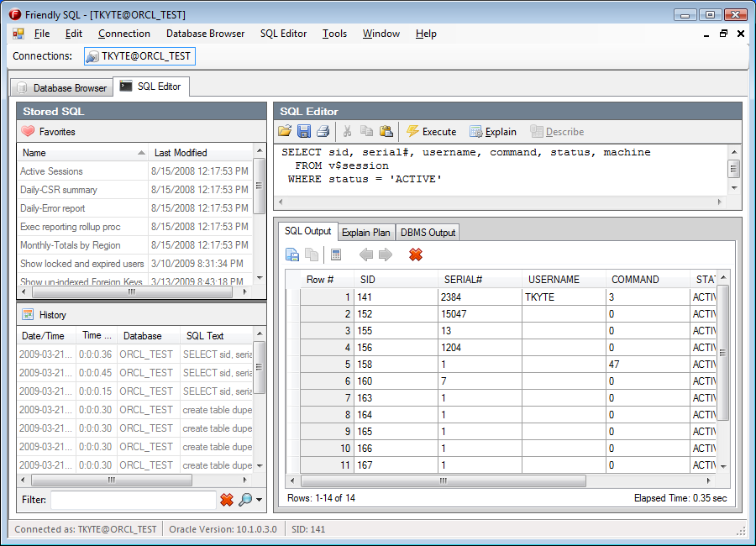Click the USERNAME column header in results

564,279
